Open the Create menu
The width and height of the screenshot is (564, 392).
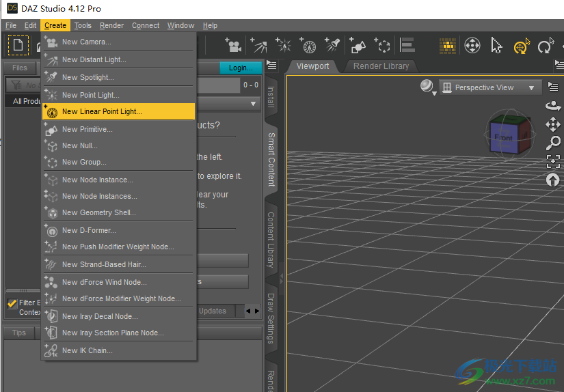[x=55, y=25]
